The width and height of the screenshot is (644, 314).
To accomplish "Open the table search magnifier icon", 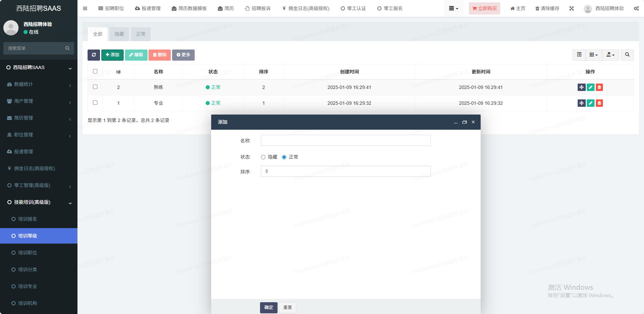I will (627, 55).
